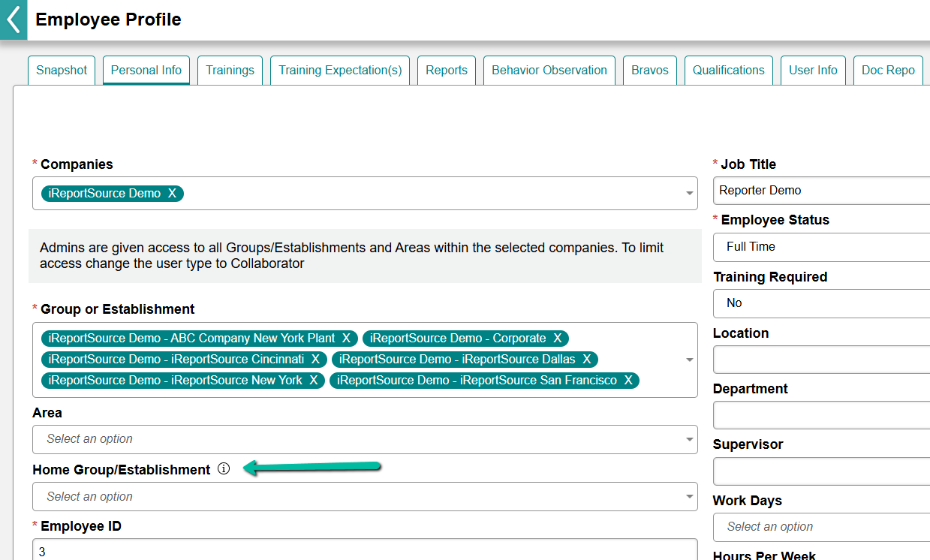Remove the Corporate establishment tag
Screen dimensions: 930x560
click(558, 339)
